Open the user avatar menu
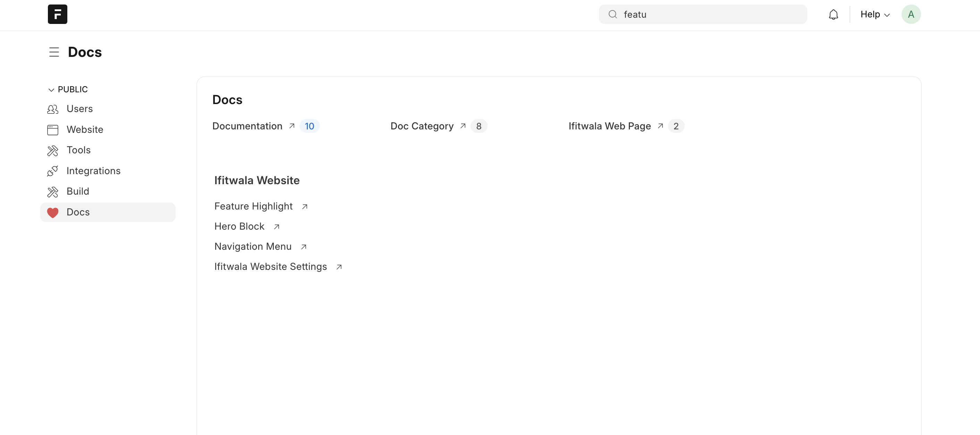This screenshot has width=980, height=435. [911, 15]
